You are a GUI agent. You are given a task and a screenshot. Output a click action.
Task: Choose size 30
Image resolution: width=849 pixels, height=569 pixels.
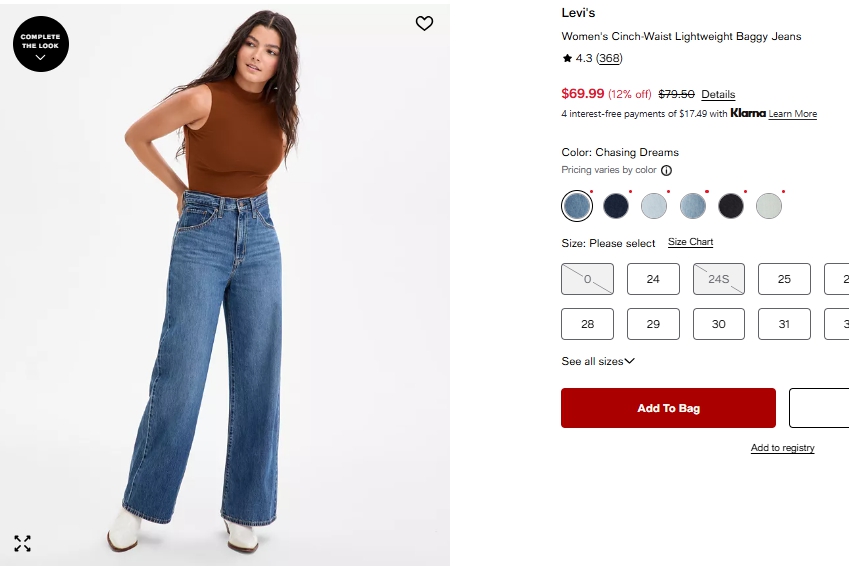click(x=719, y=324)
